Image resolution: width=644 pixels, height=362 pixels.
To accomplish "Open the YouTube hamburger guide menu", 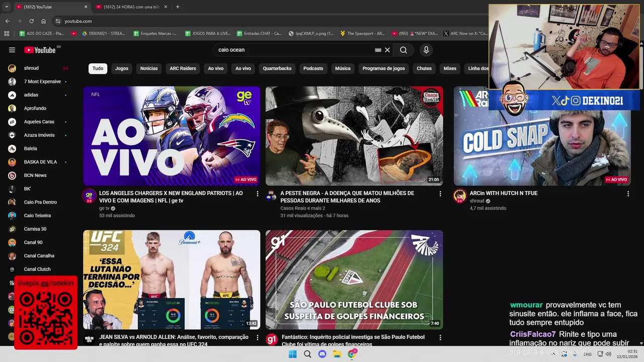I will coord(12,50).
